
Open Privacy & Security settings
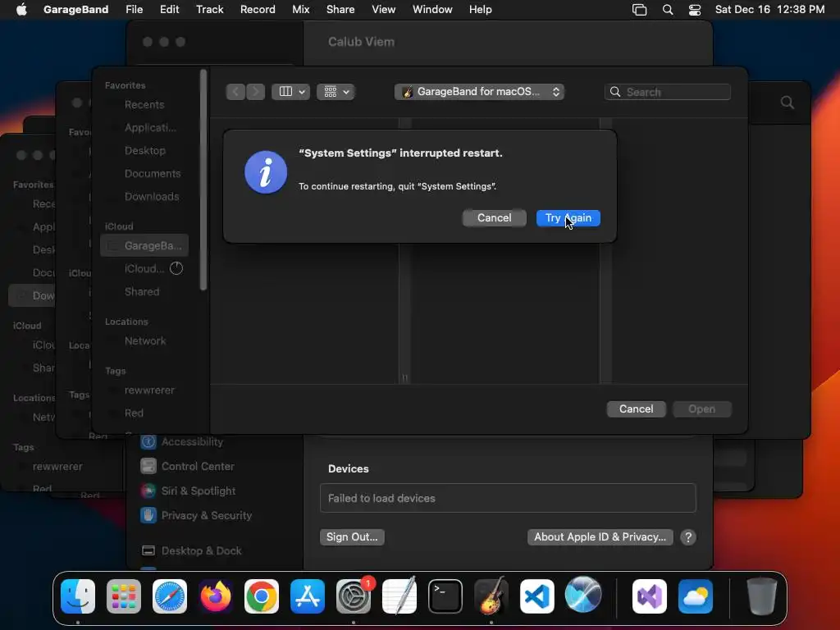click(195, 515)
